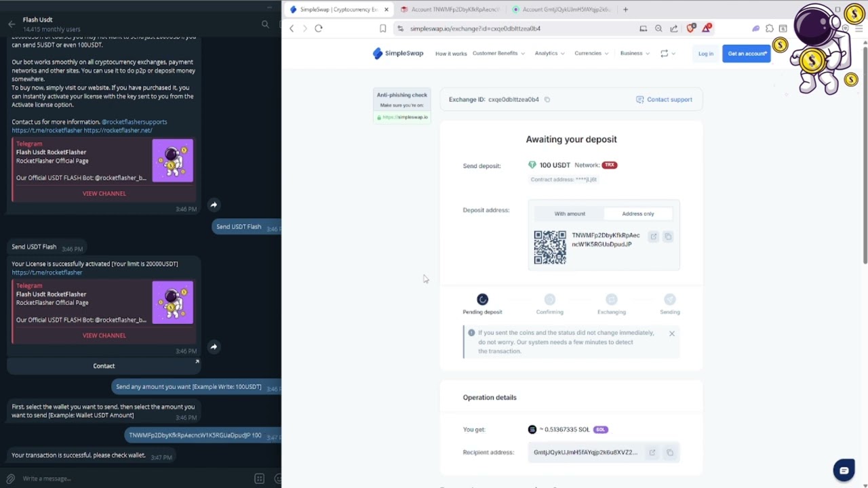
Task: Open the @rocketflashersupports mention
Action: pos(134,122)
